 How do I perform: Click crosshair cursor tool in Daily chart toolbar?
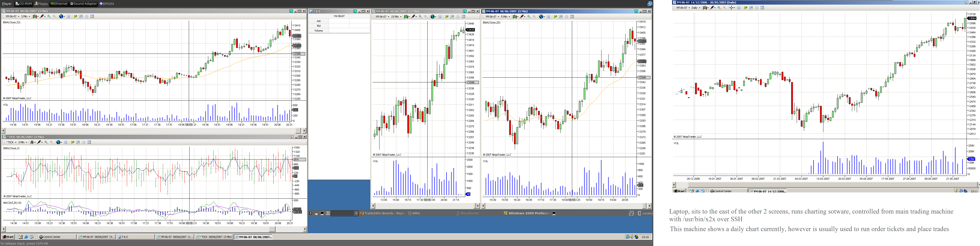pos(732,8)
